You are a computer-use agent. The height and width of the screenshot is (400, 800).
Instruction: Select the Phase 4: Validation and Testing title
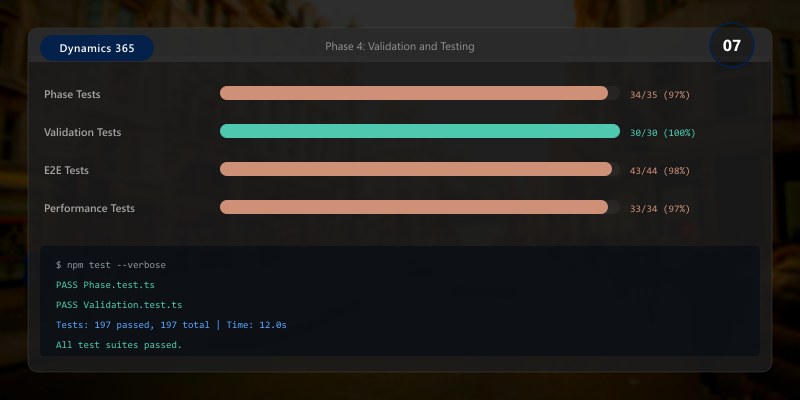click(399, 46)
